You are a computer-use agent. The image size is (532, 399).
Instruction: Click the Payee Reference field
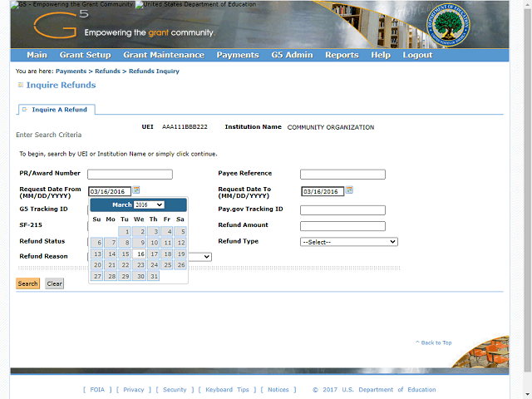coord(342,175)
